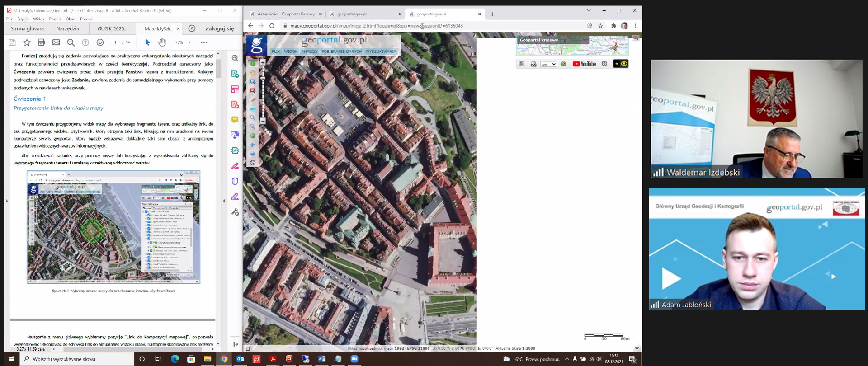868x366 pixels.
Task: Open the ANALIZY menu in Geoportal
Action: (x=310, y=52)
